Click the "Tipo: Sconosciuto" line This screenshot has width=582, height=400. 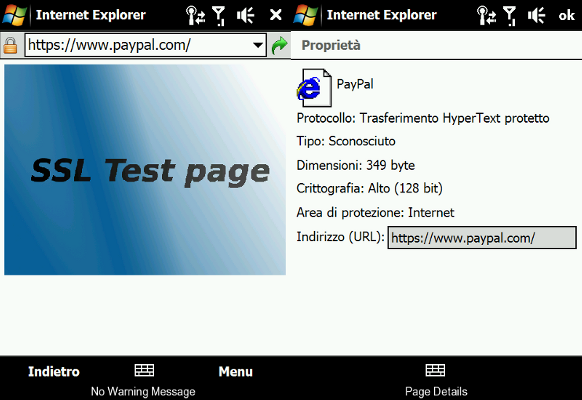tap(346, 141)
